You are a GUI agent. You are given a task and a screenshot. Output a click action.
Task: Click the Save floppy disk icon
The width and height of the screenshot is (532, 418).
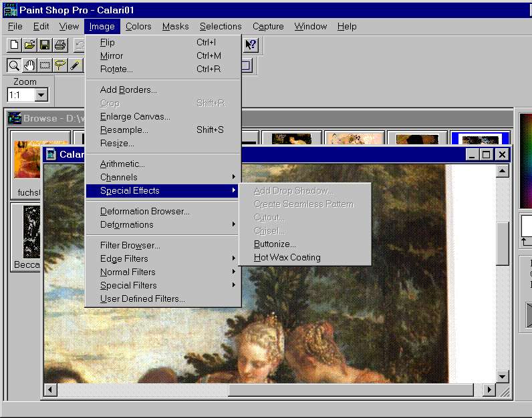click(x=45, y=45)
